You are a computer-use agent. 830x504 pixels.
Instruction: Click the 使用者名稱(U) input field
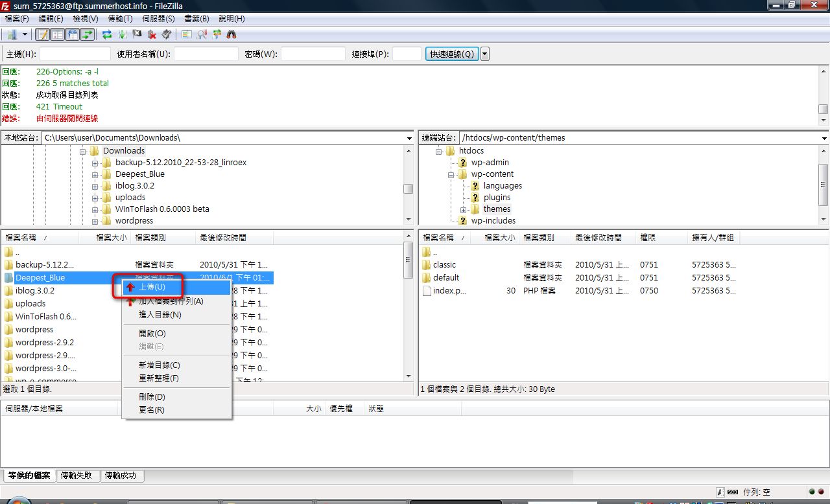tap(206, 54)
